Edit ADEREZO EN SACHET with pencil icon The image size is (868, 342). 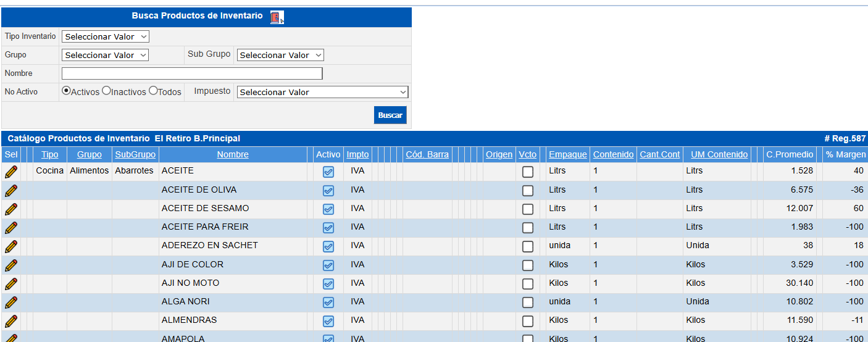pos(11,246)
